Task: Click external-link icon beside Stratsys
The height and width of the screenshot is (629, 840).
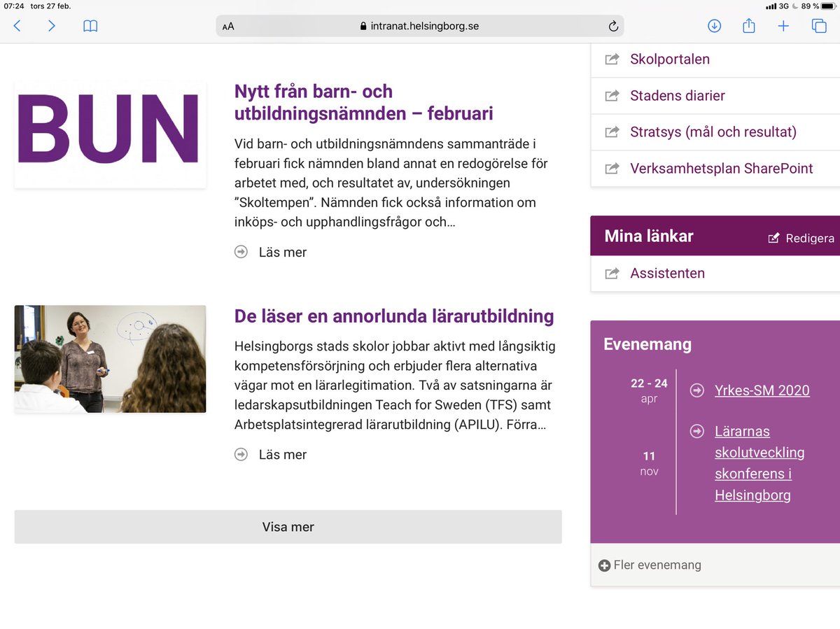Action: (x=612, y=132)
